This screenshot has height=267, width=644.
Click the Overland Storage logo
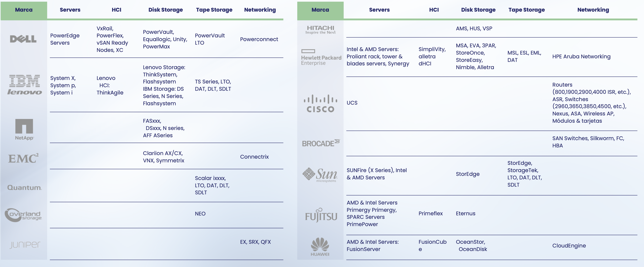tap(23, 215)
